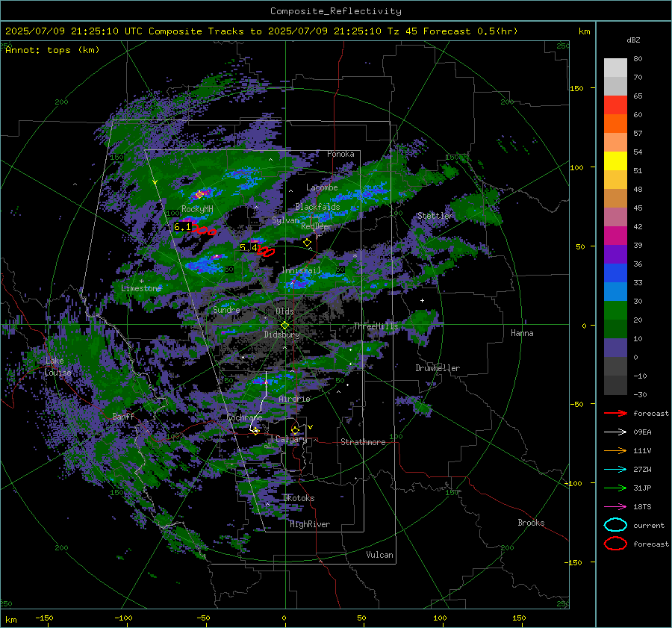Image resolution: width=672 pixels, height=628 pixels.
Task: Click the orange 57–60 dBZ color swatch
Action: (615, 124)
